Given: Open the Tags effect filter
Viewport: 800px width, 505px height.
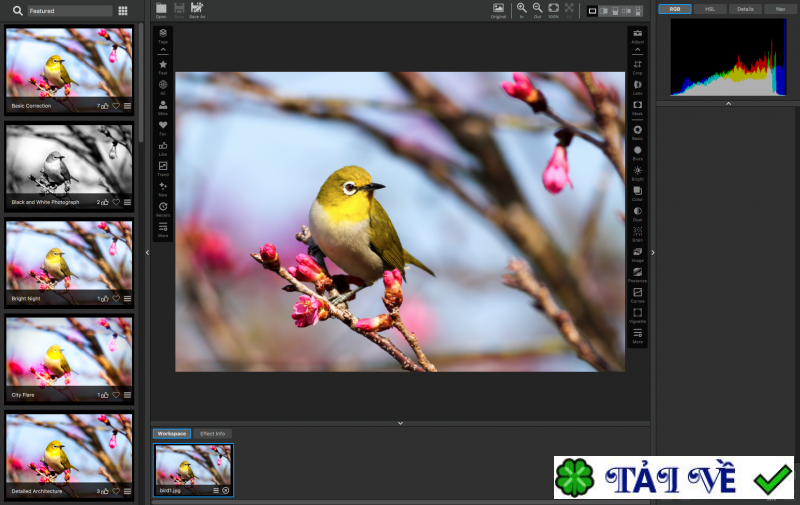Looking at the screenshot, I should click(163, 34).
